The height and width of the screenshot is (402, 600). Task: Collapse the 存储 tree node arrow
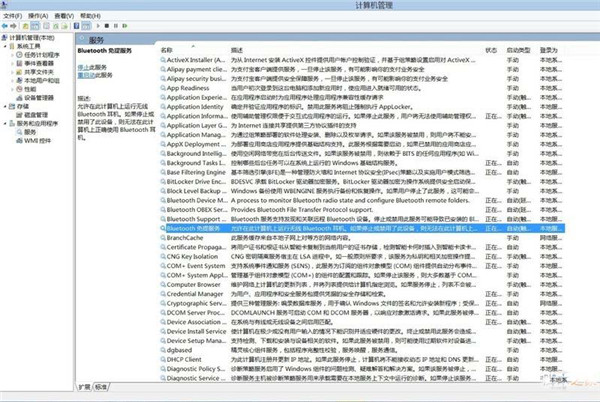coord(5,106)
